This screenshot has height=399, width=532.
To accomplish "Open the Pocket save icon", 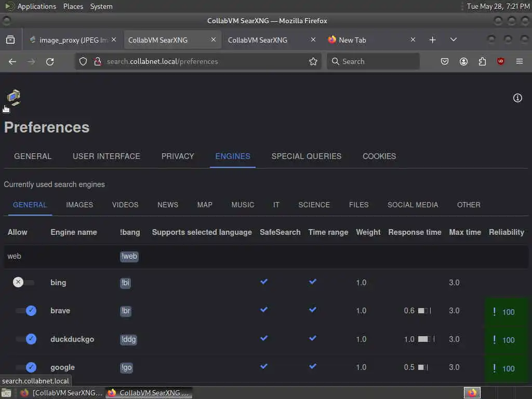I will [x=445, y=61].
